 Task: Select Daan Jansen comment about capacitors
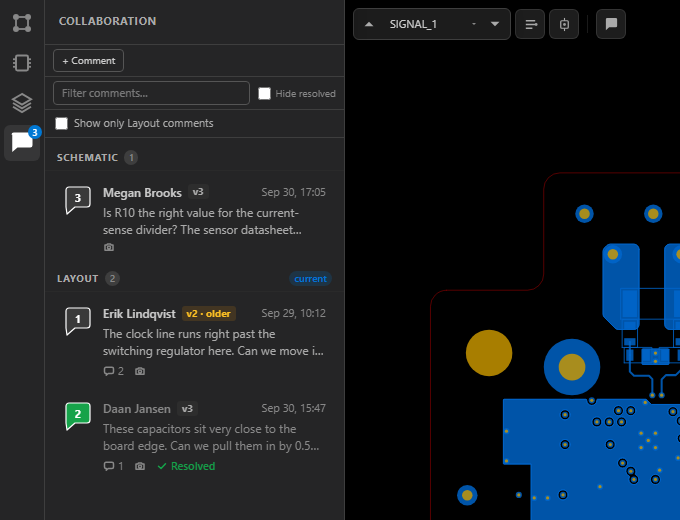[211, 437]
